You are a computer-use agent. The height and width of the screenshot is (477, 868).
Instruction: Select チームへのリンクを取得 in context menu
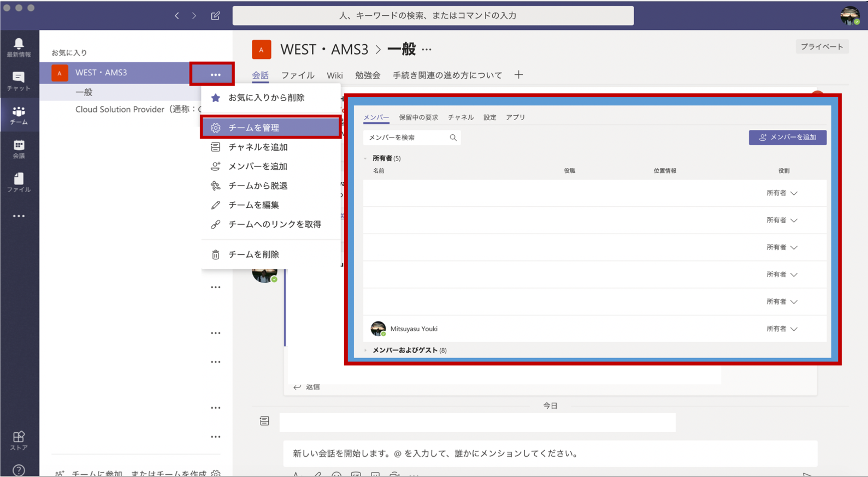click(x=271, y=224)
